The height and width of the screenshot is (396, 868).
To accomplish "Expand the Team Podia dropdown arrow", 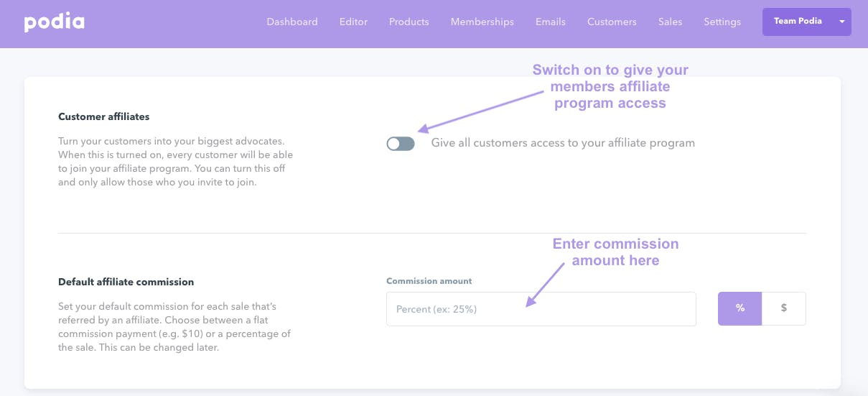I will pyautogui.click(x=841, y=22).
